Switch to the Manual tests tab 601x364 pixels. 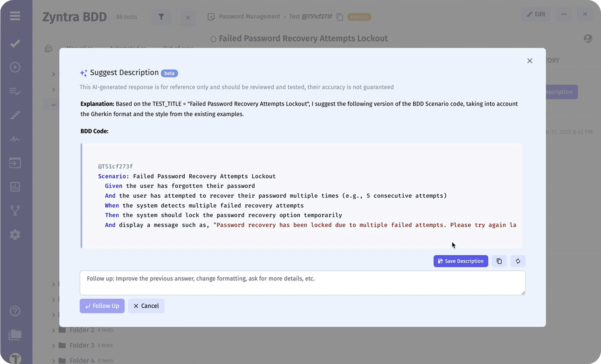tap(80, 48)
